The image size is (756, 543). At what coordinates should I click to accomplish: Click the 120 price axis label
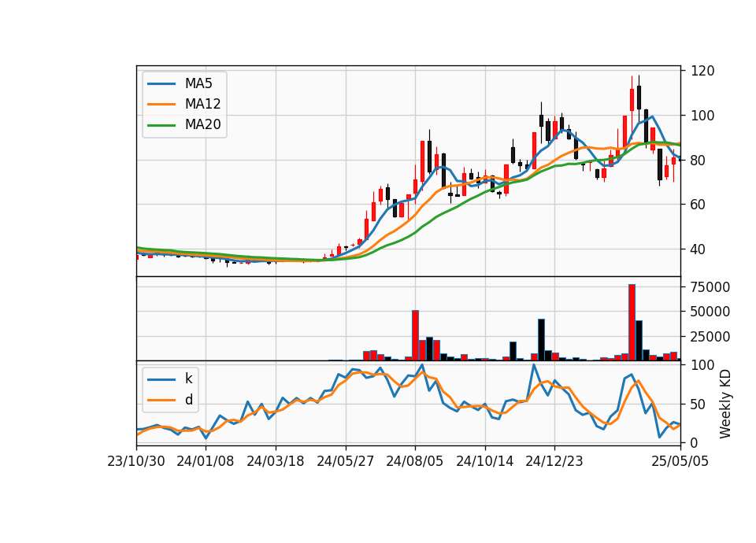point(702,71)
